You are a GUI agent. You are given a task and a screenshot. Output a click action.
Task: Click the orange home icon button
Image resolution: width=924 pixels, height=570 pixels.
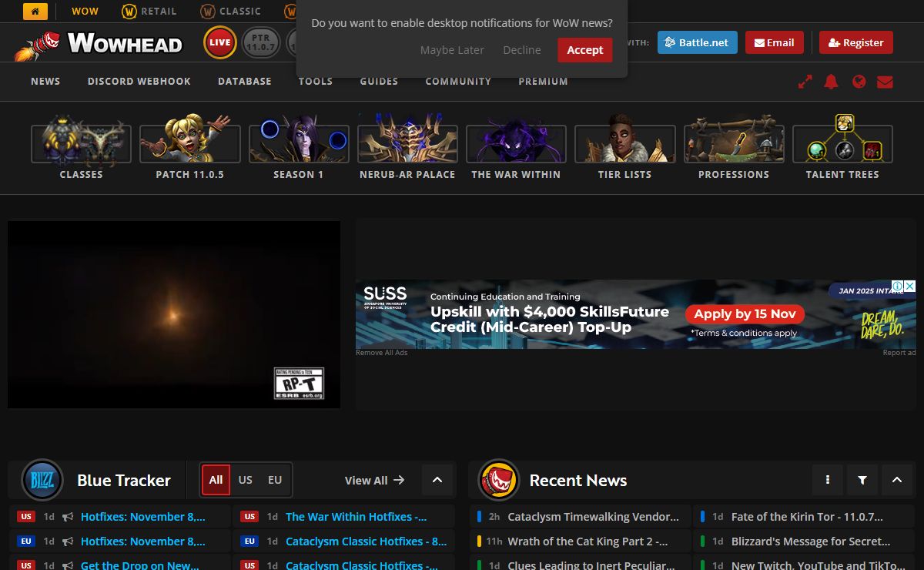tap(35, 12)
